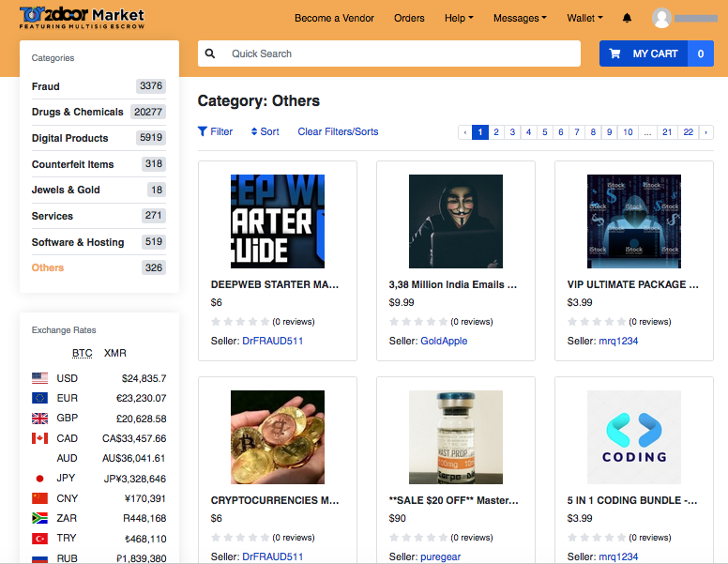Open the notifications bell icon
Viewport: 728px width, 564px height.
[627, 18]
